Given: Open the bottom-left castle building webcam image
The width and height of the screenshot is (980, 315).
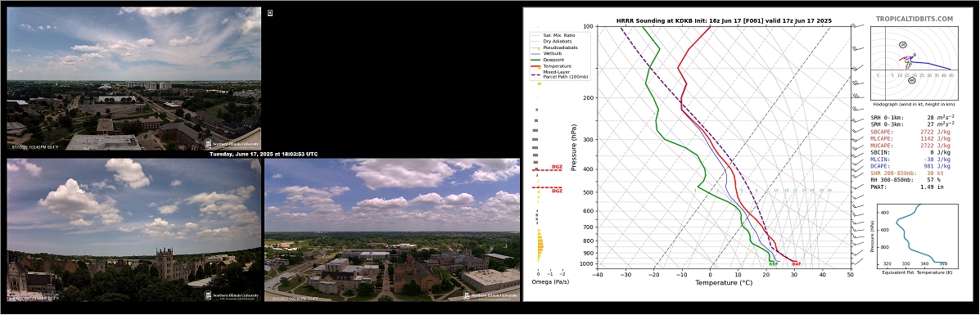Looking at the screenshot, I should [133, 230].
